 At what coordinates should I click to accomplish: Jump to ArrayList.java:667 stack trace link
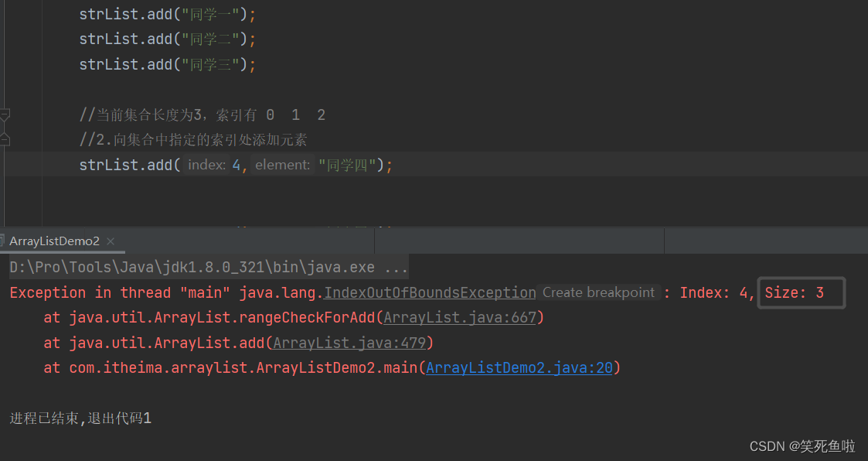460,317
